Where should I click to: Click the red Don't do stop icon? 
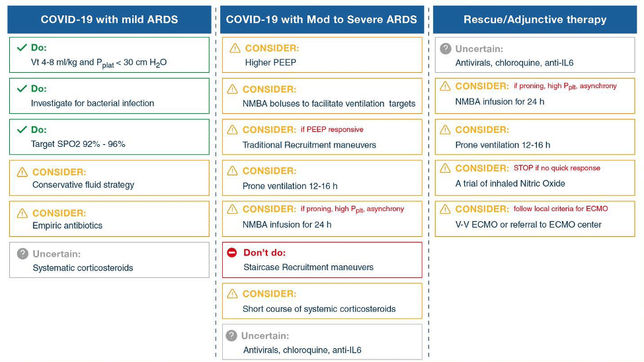232,252
